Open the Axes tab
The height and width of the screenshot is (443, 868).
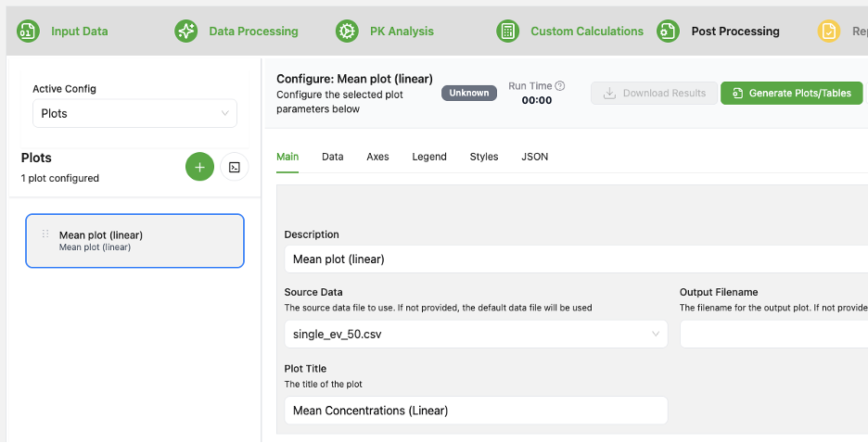(x=377, y=157)
